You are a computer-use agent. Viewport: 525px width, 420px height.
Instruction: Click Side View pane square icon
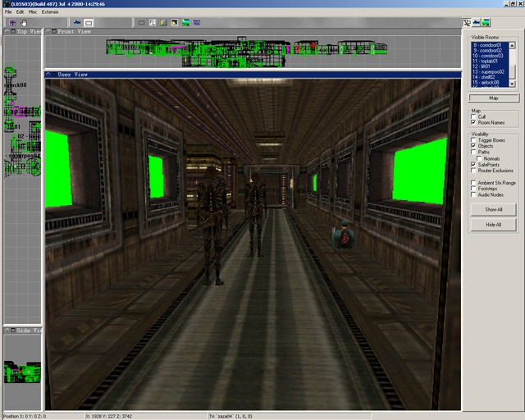13,331
